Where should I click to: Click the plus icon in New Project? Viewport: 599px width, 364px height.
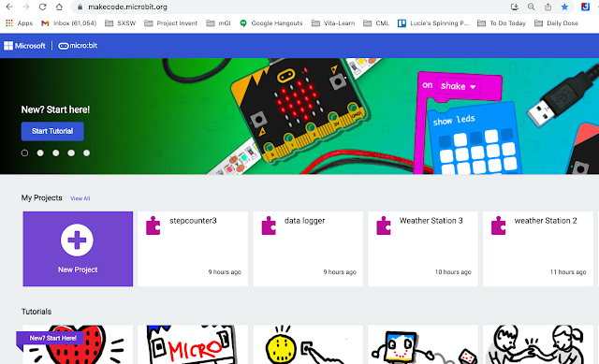pyautogui.click(x=77, y=240)
